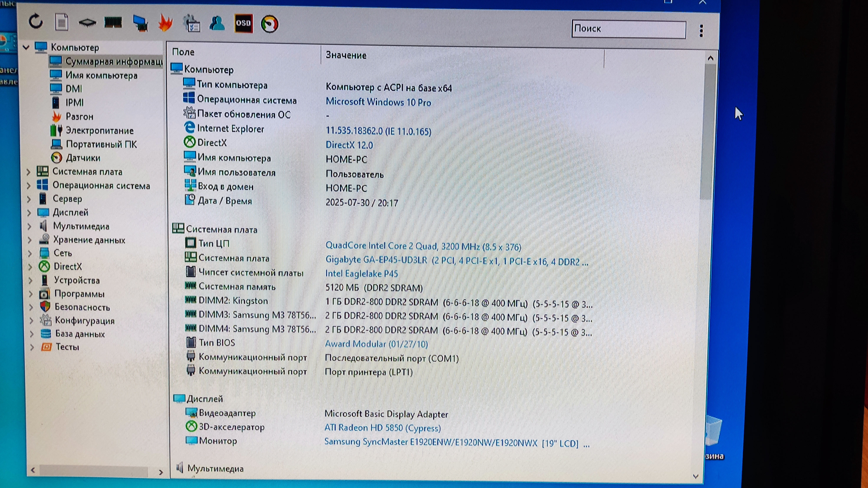This screenshot has height=488, width=868.
Task: Open the Report document icon
Action: pos(61,22)
